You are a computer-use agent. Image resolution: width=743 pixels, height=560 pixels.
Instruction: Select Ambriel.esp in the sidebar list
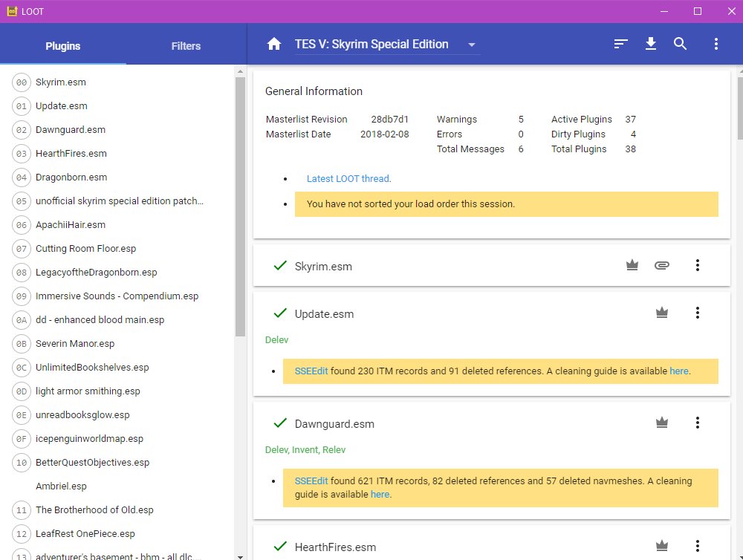click(61, 486)
